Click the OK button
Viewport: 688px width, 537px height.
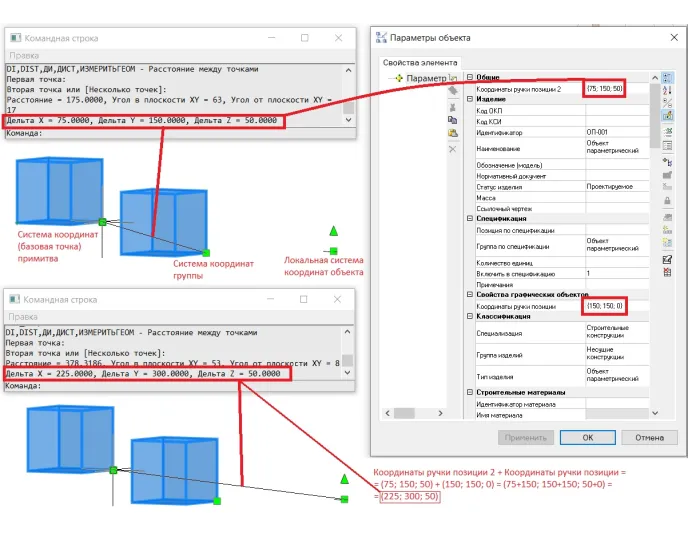tap(588, 437)
